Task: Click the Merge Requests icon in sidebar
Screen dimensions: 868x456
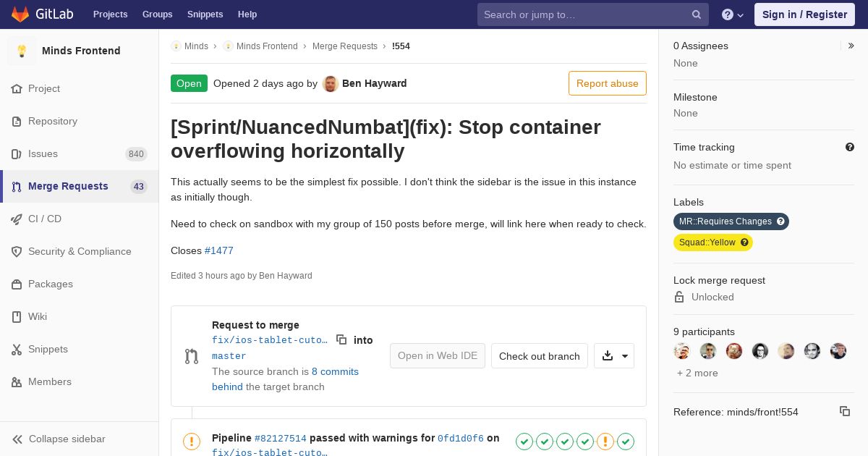Action: coord(17,187)
